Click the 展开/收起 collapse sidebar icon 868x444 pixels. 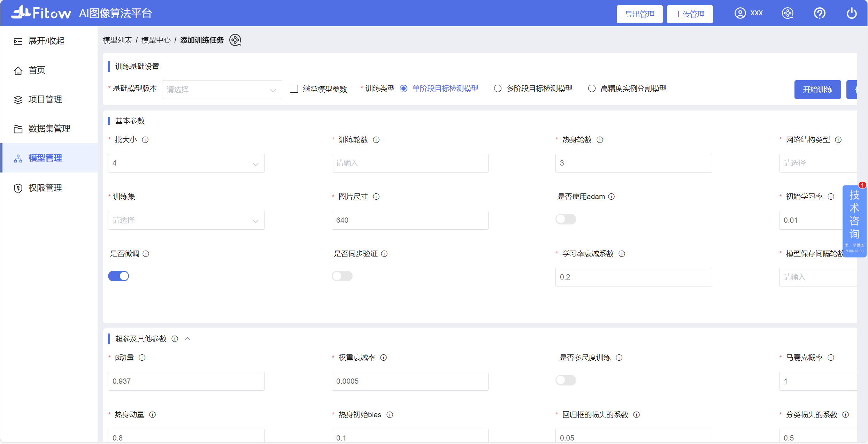[18, 41]
